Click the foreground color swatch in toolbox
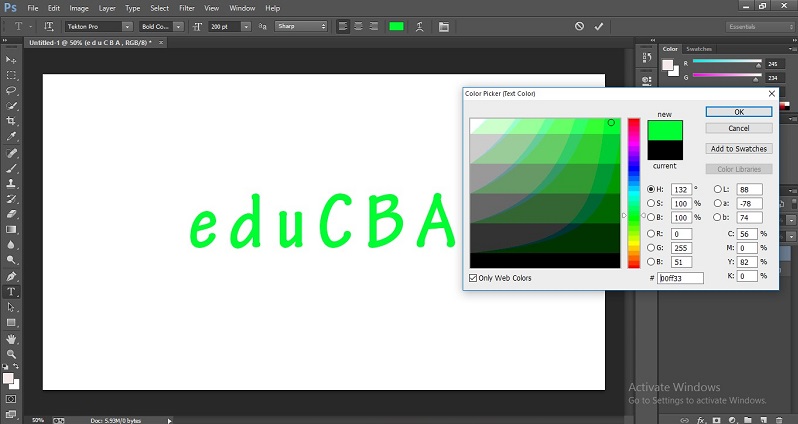The height and width of the screenshot is (424, 798). tap(8, 379)
